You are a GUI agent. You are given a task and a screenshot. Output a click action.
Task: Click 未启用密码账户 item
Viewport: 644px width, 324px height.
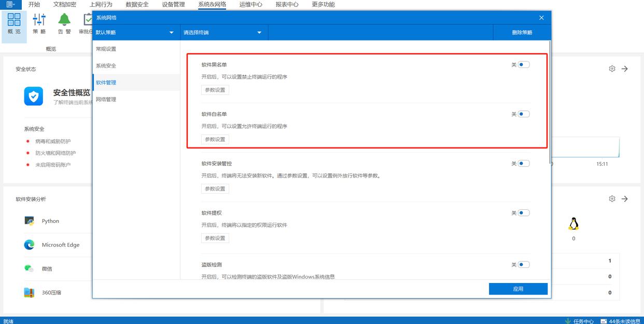pyautogui.click(x=53, y=165)
